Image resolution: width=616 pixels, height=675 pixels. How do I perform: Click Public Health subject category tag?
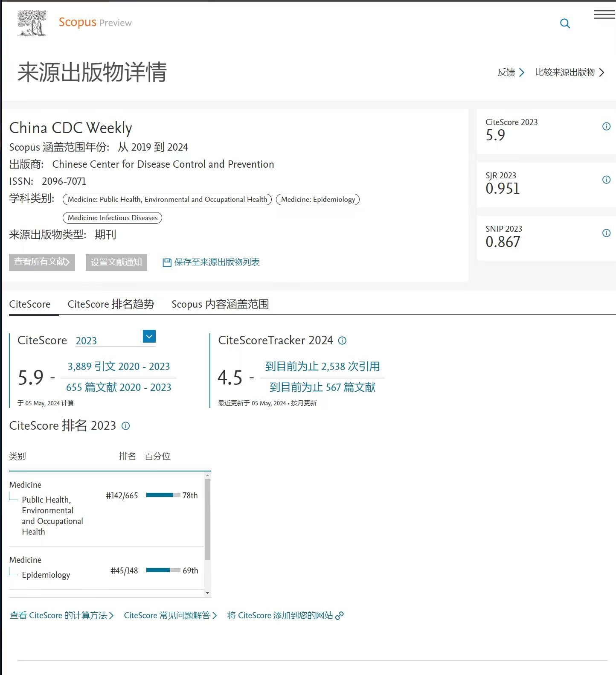coord(167,199)
